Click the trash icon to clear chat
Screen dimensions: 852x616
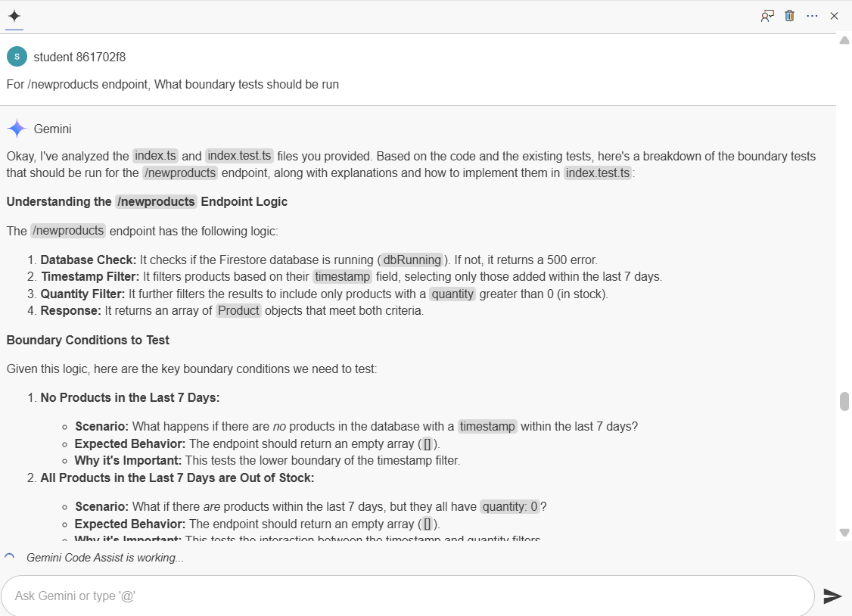[x=789, y=16]
